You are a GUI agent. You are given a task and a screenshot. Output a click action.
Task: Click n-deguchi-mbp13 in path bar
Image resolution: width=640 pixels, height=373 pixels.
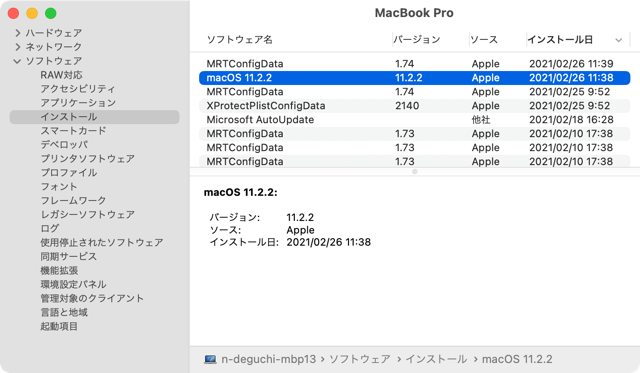pos(269,359)
